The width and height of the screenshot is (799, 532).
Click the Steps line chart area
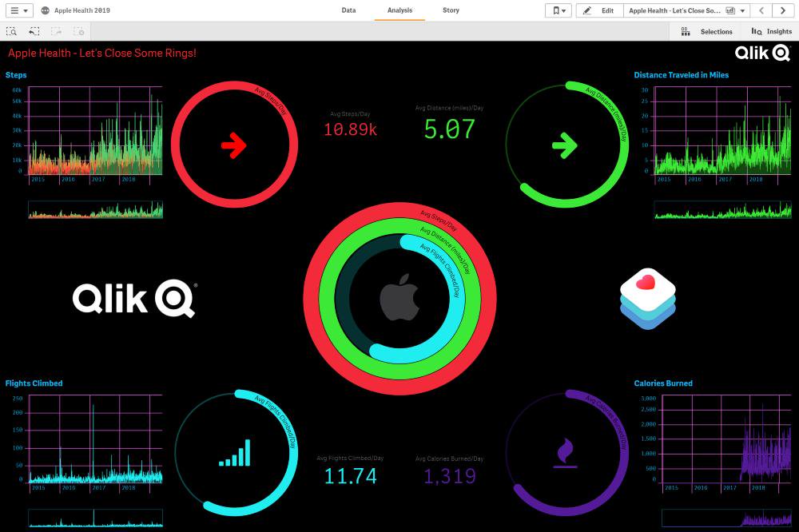(95, 131)
